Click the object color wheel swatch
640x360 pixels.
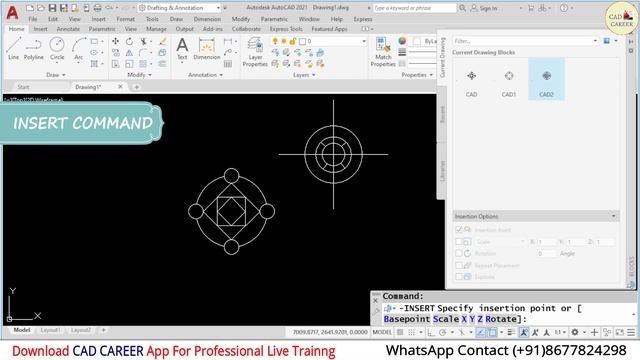(x=402, y=41)
